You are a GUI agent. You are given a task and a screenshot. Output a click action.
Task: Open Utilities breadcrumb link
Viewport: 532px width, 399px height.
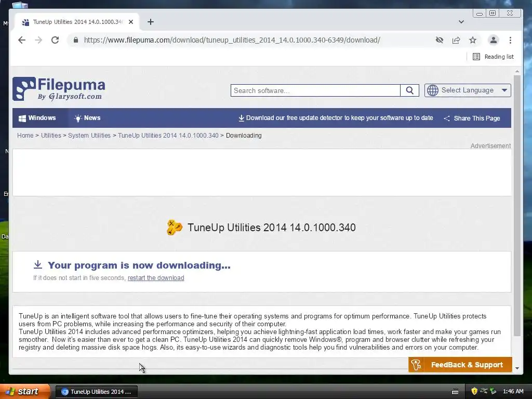[x=51, y=136]
